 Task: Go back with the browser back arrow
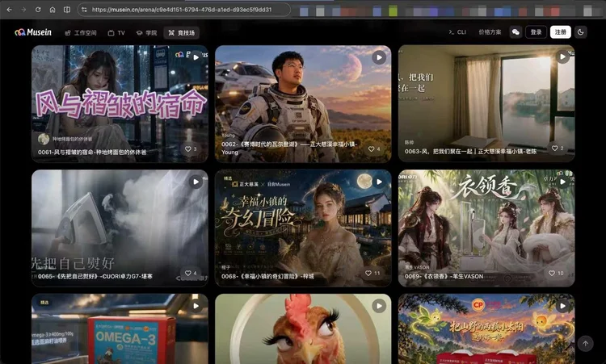coord(9,10)
